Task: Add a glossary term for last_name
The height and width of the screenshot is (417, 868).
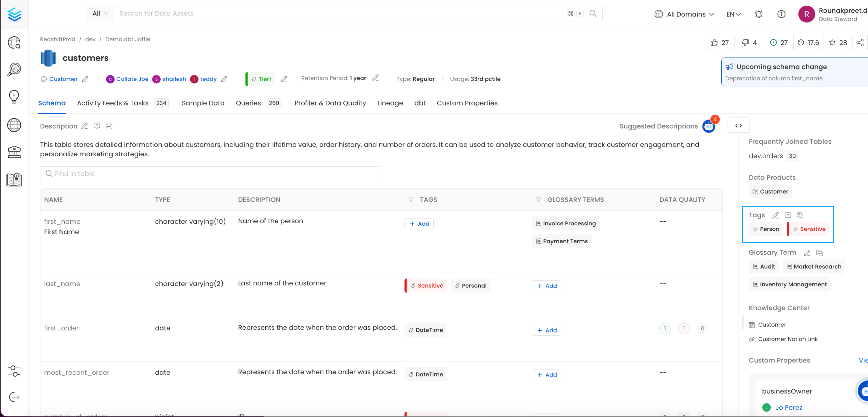Action: pyautogui.click(x=546, y=286)
